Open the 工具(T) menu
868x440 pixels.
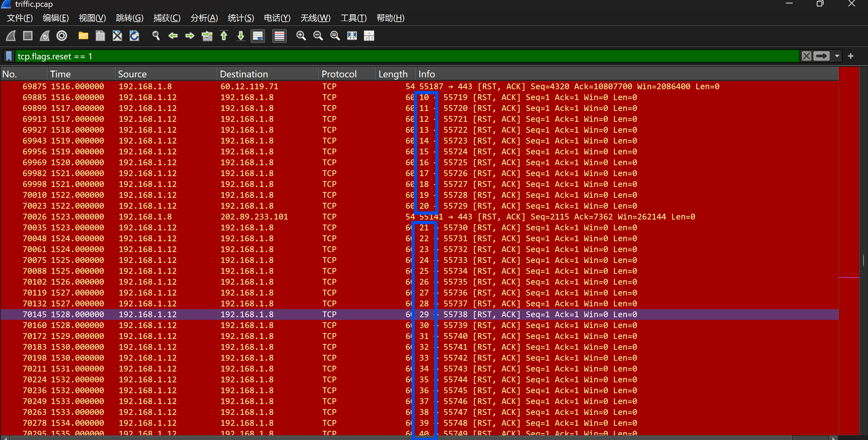pos(354,18)
